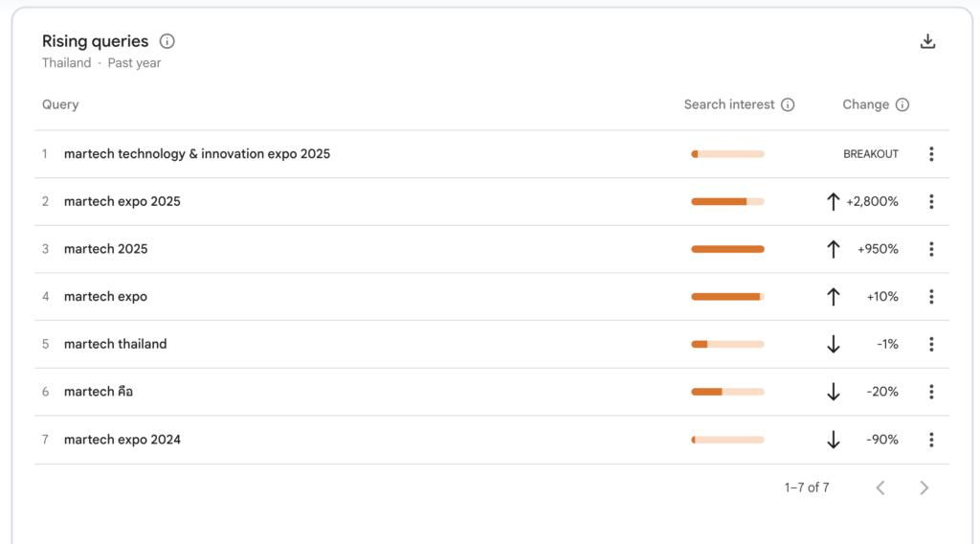Select the martech thailand query
The width and height of the screenshot is (980, 544).
pyautogui.click(x=115, y=344)
